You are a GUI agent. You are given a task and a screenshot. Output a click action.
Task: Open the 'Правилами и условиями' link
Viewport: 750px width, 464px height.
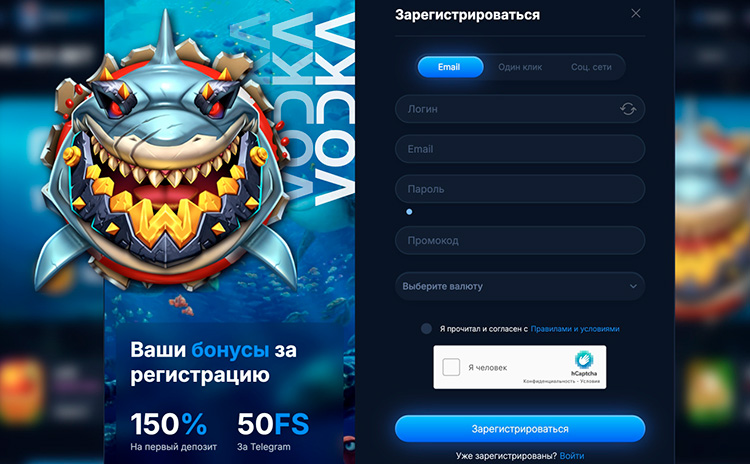(575, 329)
